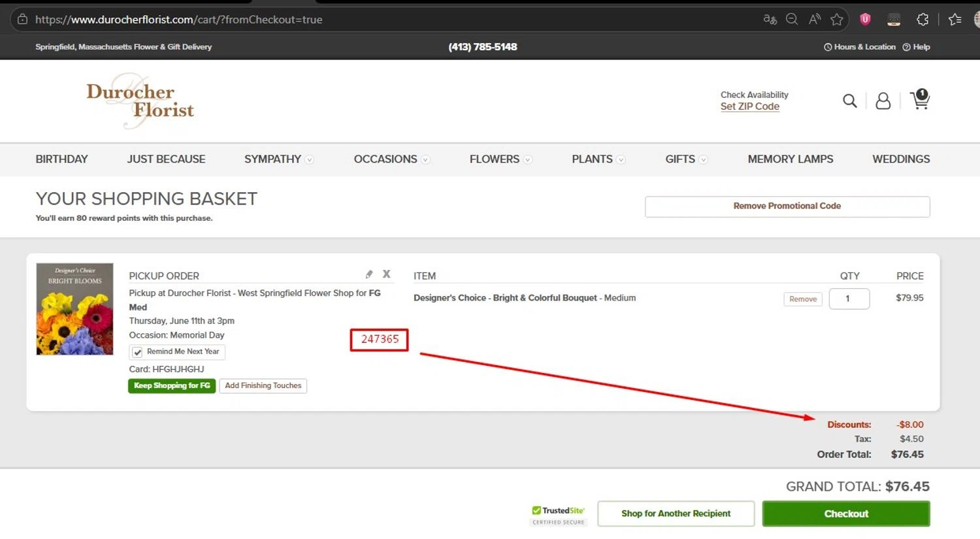Click the green Checkout button
Image resolution: width=980 pixels, height=539 pixels.
coord(846,514)
